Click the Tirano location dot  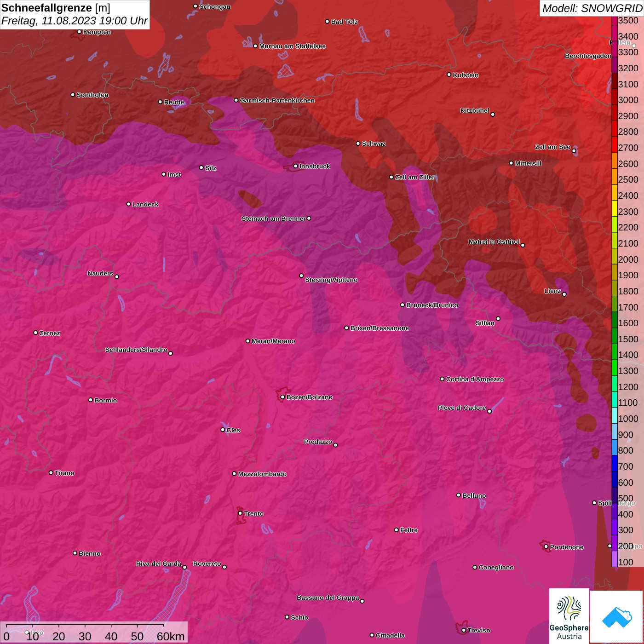(x=51, y=472)
